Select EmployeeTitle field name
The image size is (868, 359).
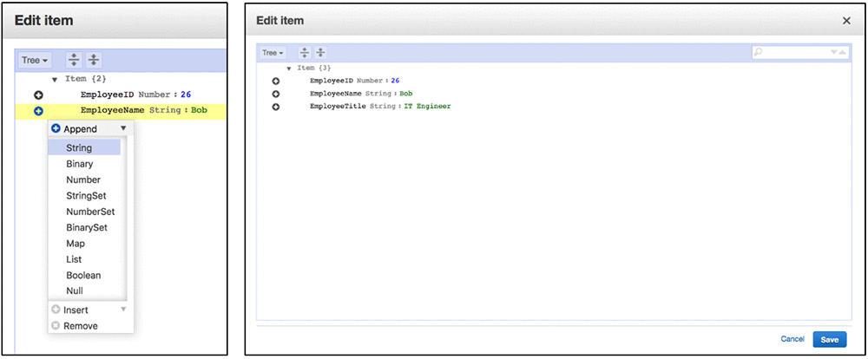[x=338, y=106]
